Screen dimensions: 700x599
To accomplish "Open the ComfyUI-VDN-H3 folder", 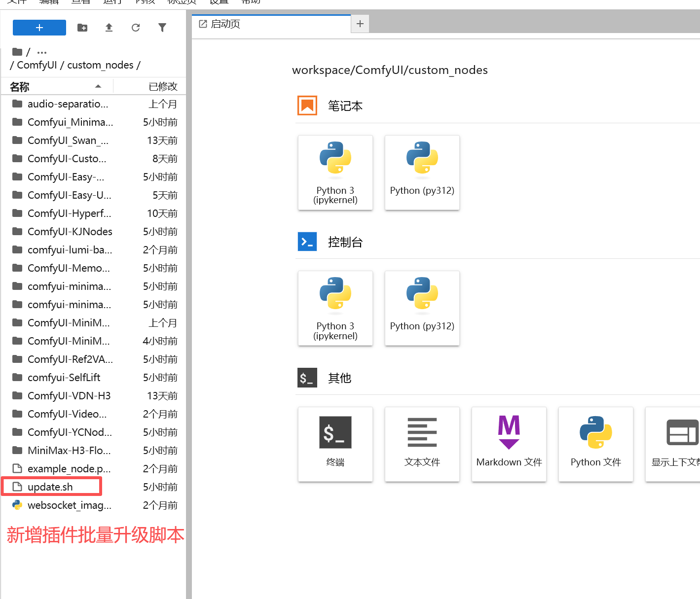I will pyautogui.click(x=94, y=395).
